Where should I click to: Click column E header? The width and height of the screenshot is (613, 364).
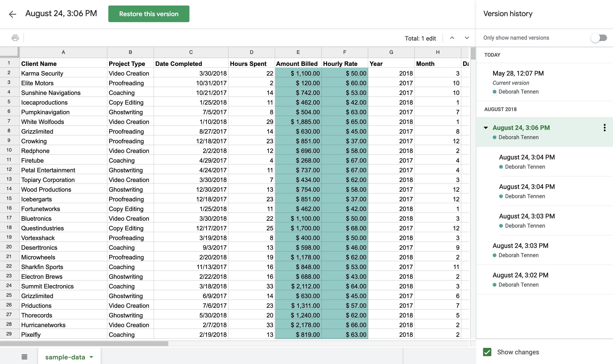(298, 52)
